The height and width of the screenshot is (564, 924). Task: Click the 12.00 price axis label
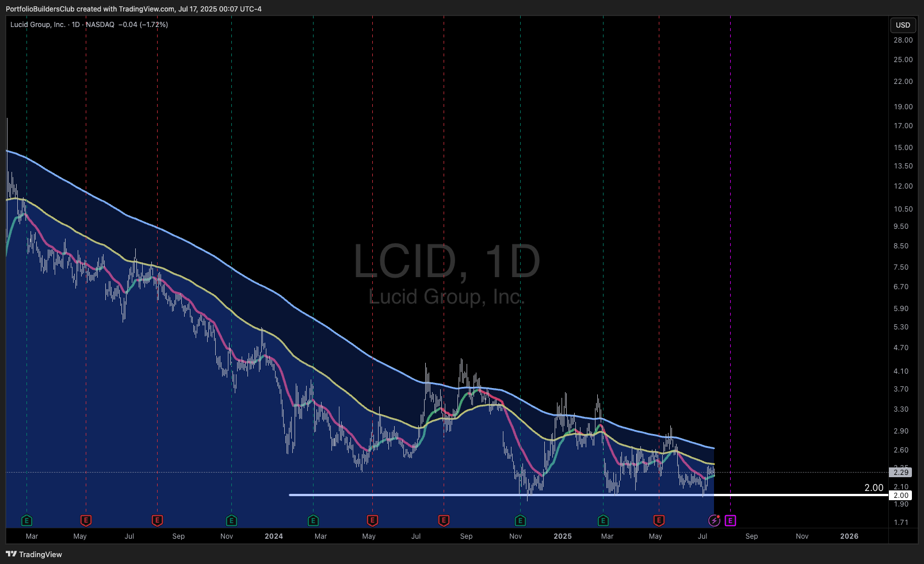[903, 186]
